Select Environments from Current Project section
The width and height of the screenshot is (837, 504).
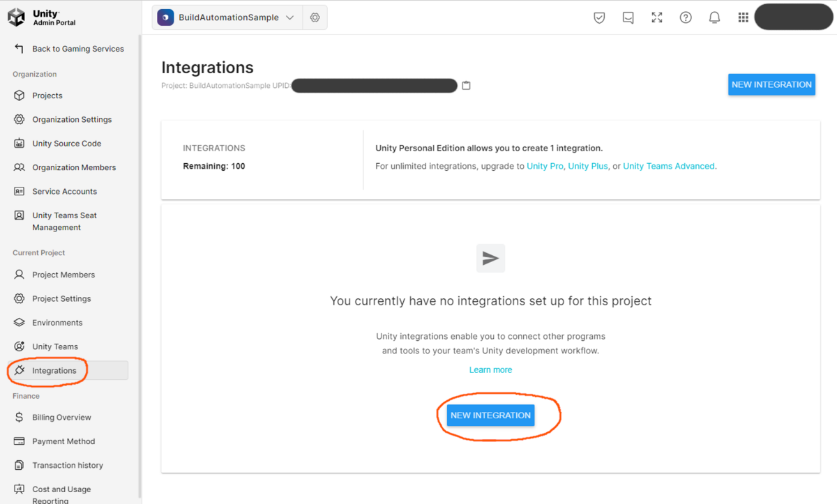tap(56, 322)
